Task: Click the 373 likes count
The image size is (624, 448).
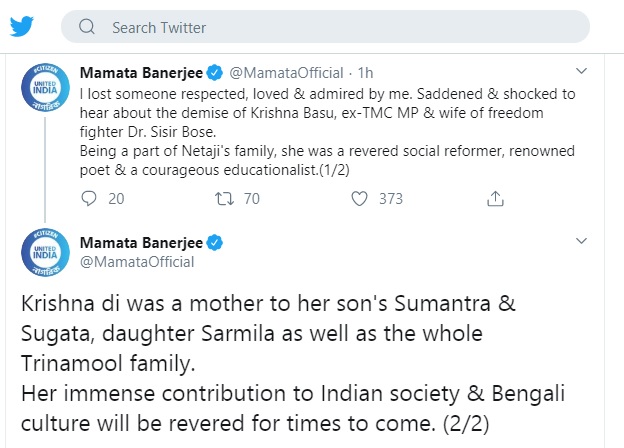Action: [391, 198]
